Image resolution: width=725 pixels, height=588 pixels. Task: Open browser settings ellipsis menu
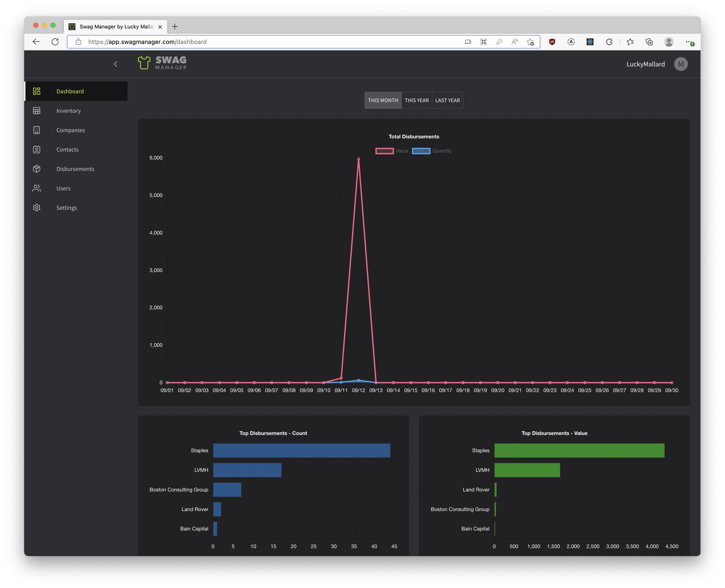pos(688,42)
